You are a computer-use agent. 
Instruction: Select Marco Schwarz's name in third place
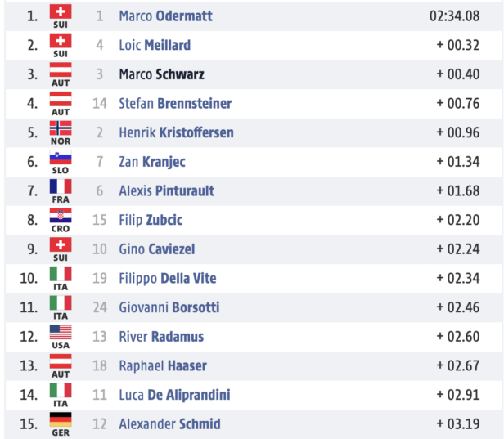(162, 74)
